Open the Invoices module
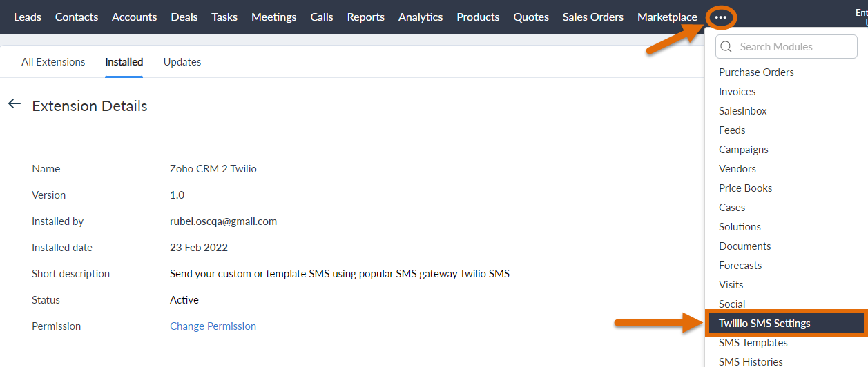The image size is (868, 367). pyautogui.click(x=737, y=91)
